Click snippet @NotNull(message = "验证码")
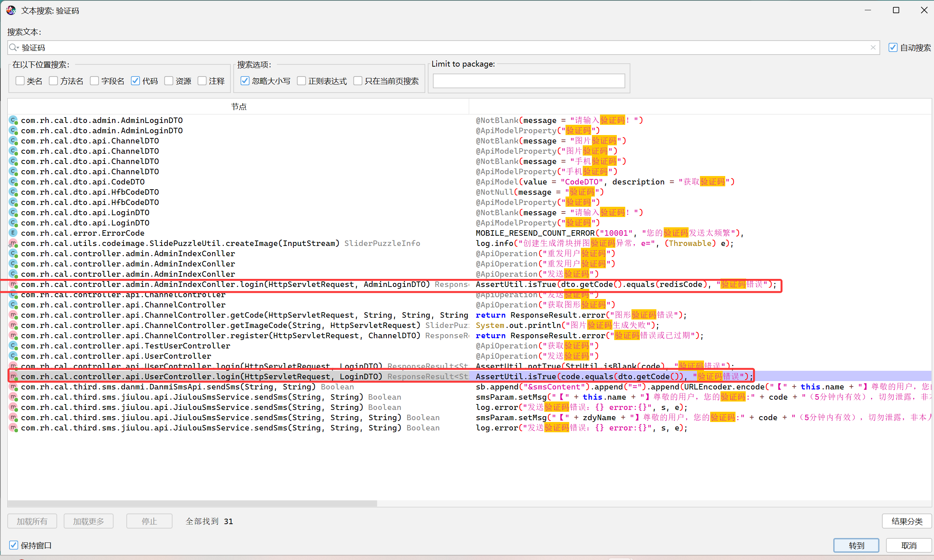934x560 pixels. tap(540, 192)
